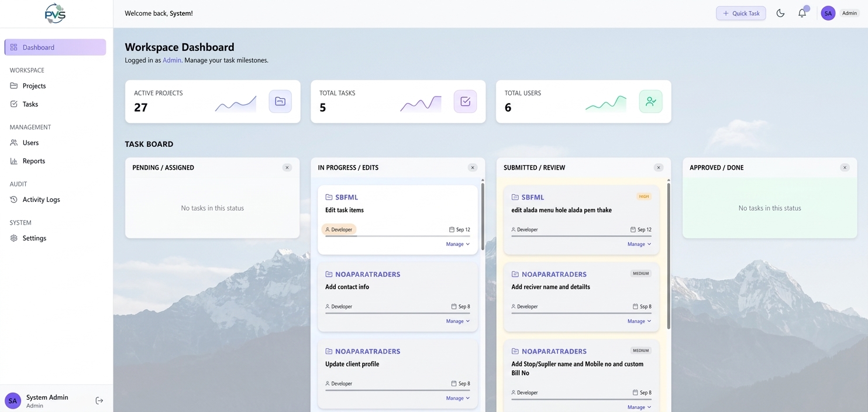Expand Manage on Add Stop/Supller name card
This screenshot has width=868, height=412.
coord(639,407)
